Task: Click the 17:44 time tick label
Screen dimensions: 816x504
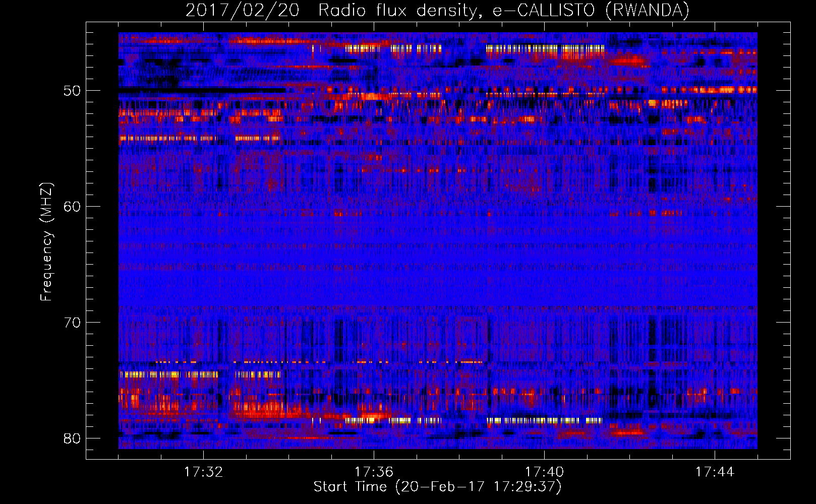Action: [x=715, y=472]
